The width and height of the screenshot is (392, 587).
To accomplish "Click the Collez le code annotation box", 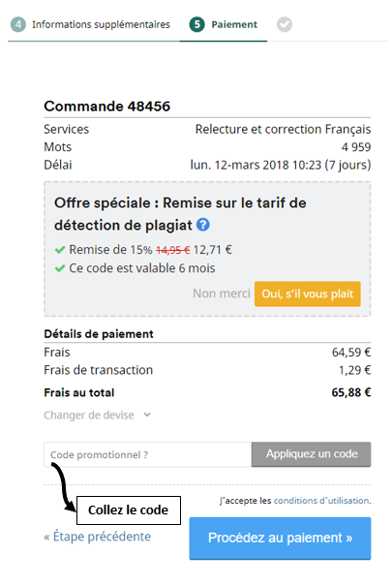I will tap(129, 510).
